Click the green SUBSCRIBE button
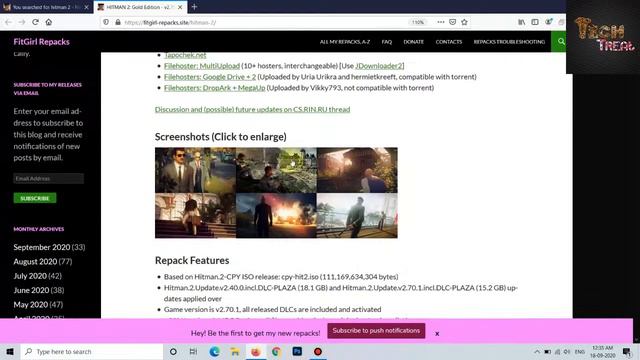Viewport: 640px width, 360px height. tap(35, 198)
